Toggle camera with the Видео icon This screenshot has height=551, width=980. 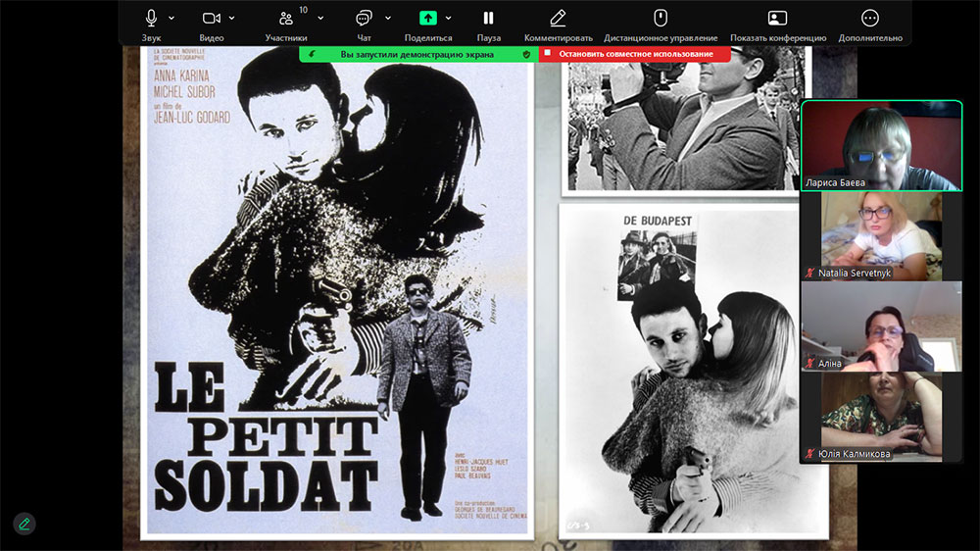pyautogui.click(x=212, y=18)
